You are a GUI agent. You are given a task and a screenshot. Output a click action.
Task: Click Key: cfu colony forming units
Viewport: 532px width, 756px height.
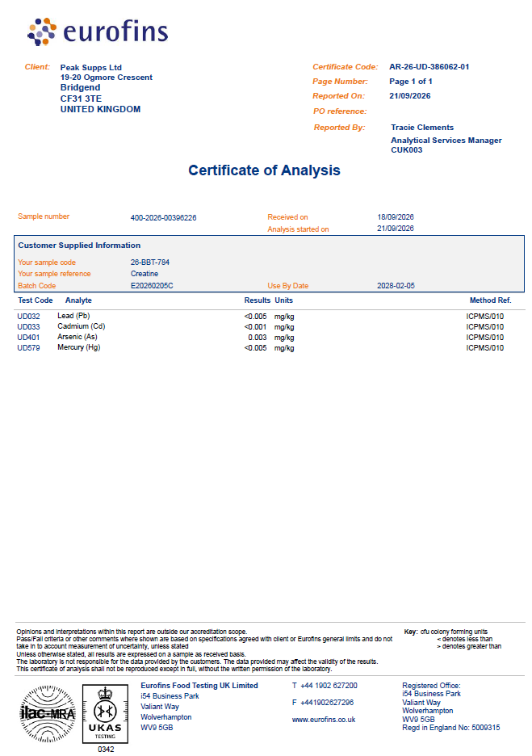pos(446,632)
